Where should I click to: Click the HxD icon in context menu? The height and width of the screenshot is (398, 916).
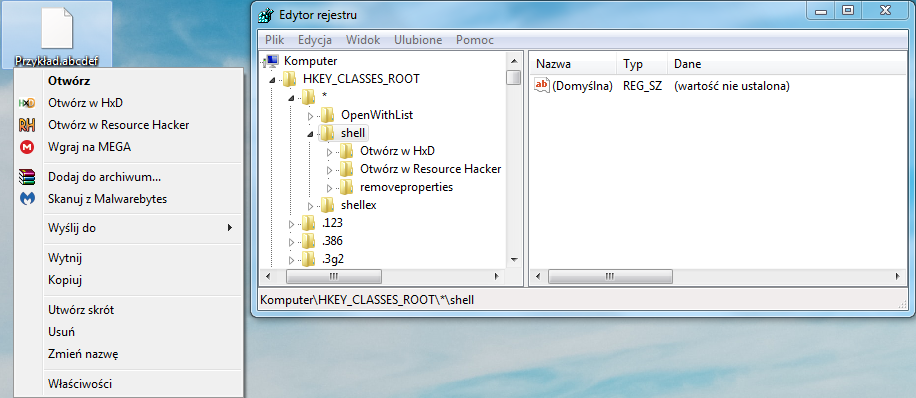(x=27, y=103)
